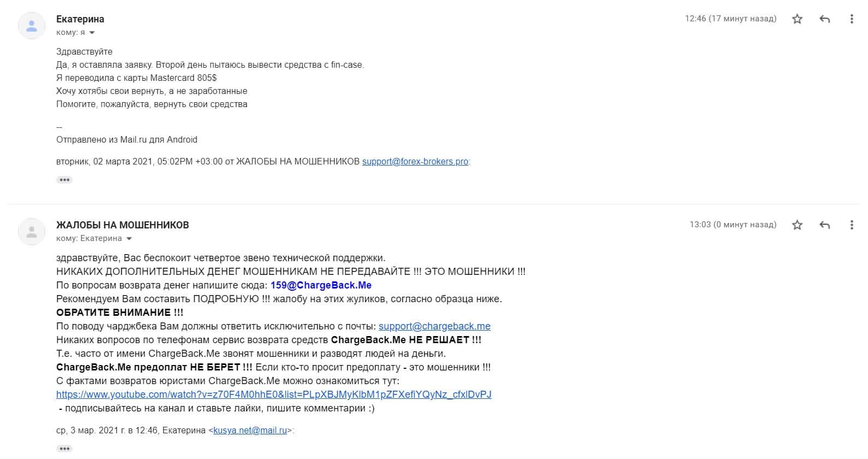Star the message from Екатерина

click(x=797, y=19)
